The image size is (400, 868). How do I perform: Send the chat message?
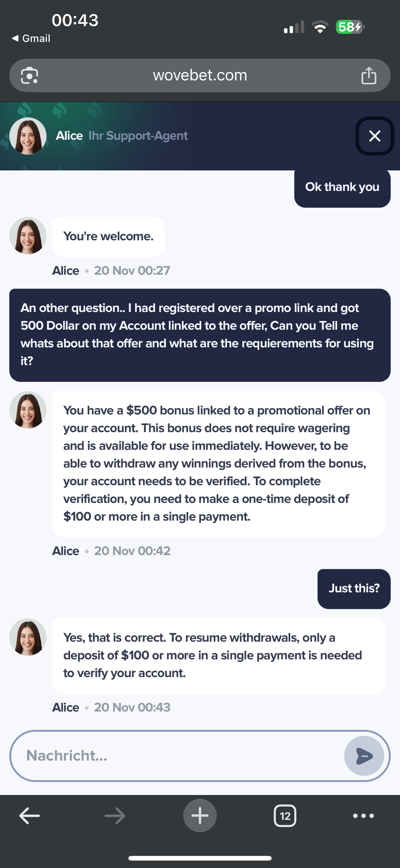coord(364,756)
